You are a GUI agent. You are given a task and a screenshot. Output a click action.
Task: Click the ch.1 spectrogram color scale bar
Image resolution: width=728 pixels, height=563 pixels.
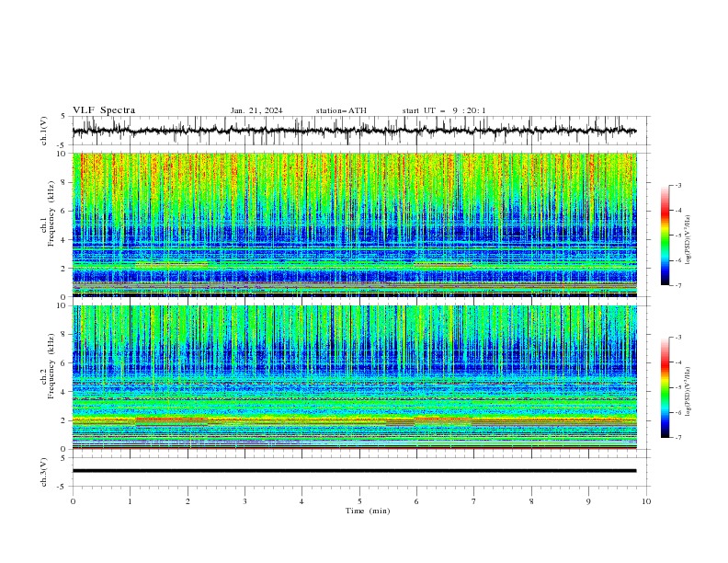pos(665,236)
